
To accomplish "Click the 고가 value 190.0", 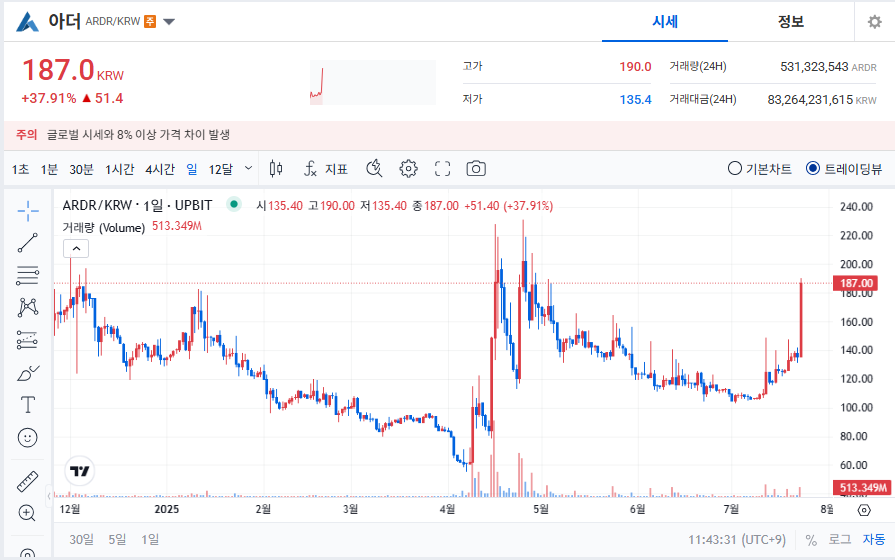I will click(x=635, y=67).
